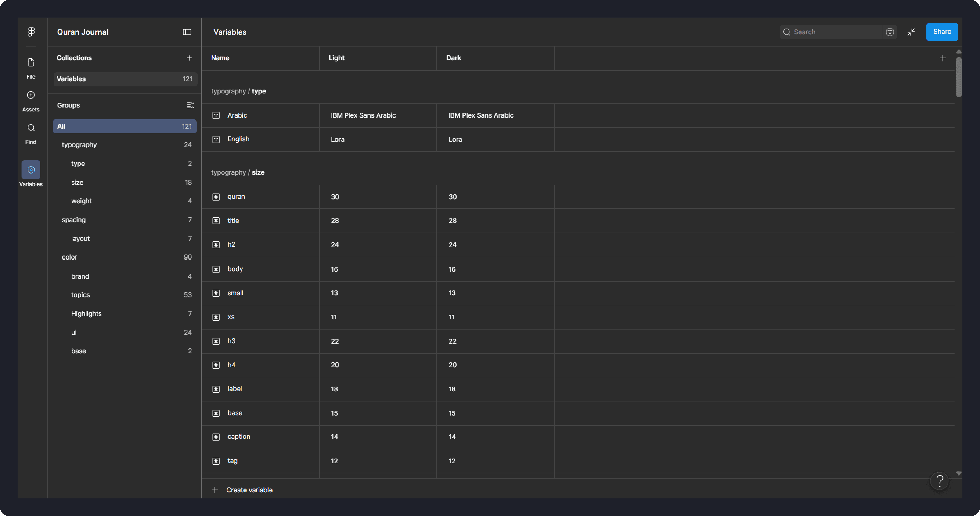Select the Variables sidebar icon

click(31, 170)
